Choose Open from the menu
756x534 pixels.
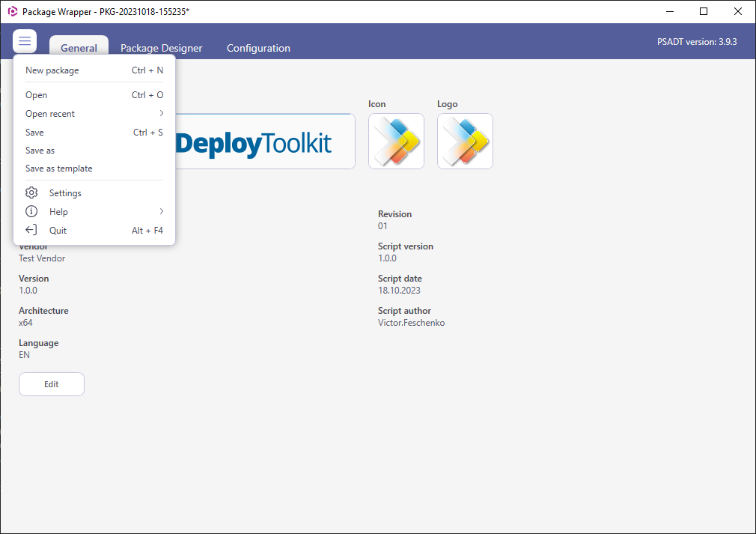point(94,95)
